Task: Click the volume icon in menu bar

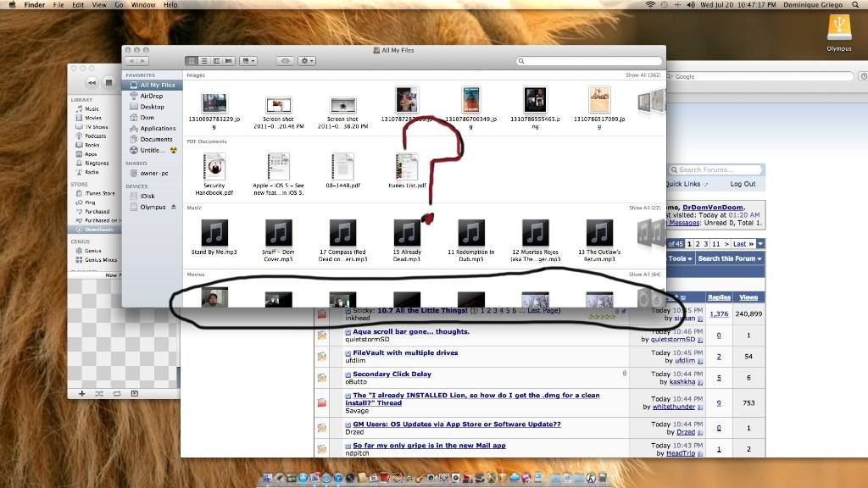Action: point(692,4)
